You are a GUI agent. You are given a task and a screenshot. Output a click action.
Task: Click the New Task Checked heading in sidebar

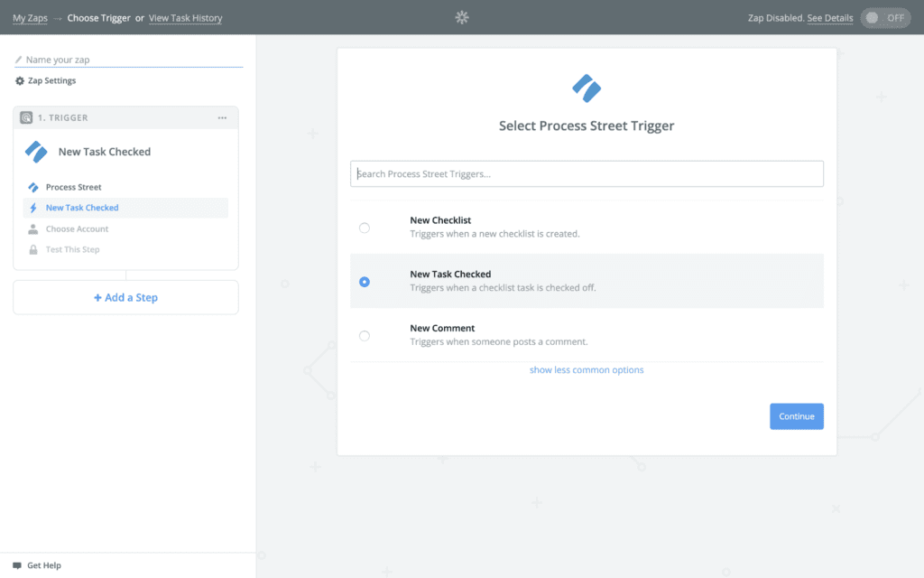point(105,152)
